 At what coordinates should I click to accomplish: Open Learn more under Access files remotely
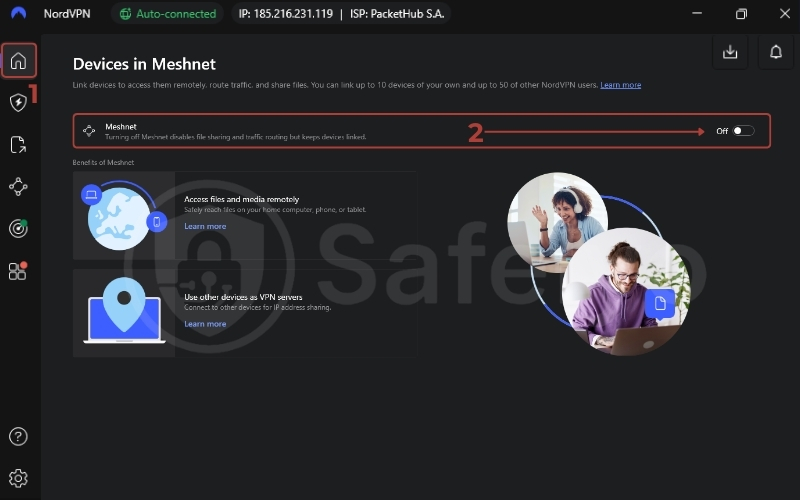click(205, 227)
